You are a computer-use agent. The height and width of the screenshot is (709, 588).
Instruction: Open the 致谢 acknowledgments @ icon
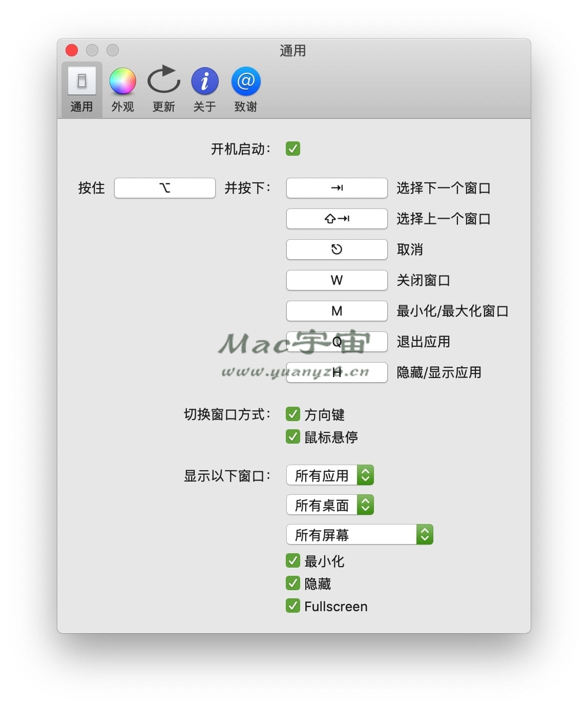coord(245,81)
